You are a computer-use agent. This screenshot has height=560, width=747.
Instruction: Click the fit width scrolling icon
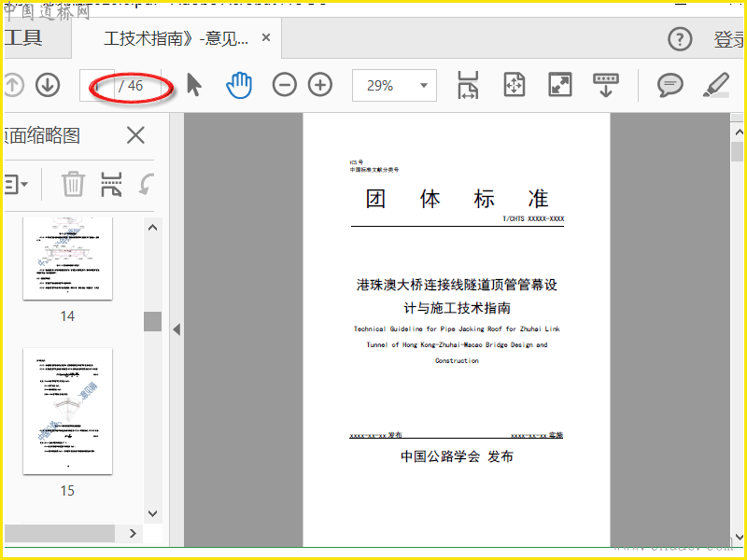(x=468, y=85)
